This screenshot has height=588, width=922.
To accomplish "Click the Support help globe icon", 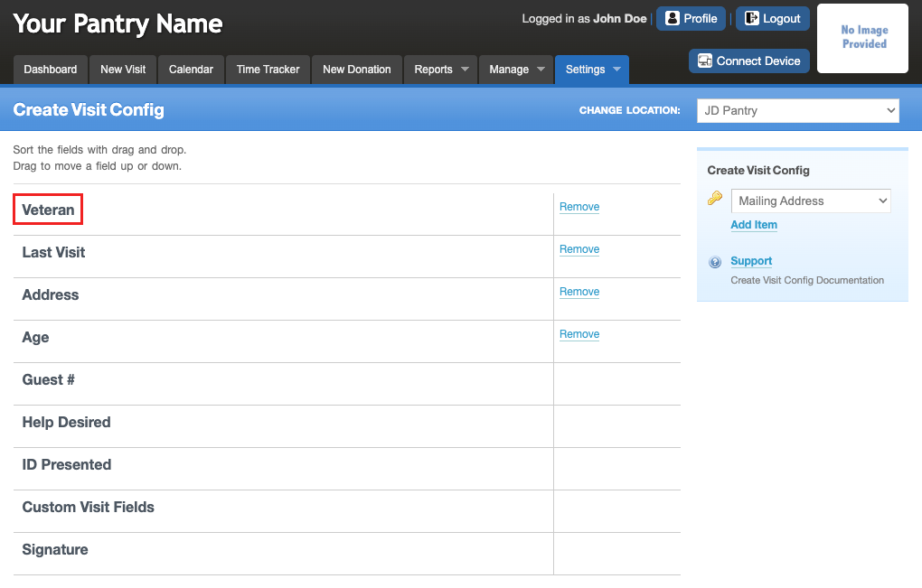I will [715, 262].
